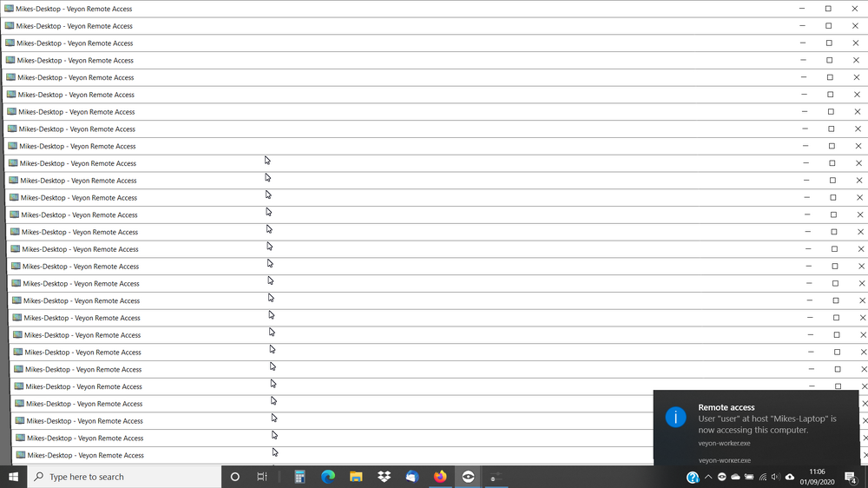
Task: Open Task View from the taskbar
Action: coord(262,477)
